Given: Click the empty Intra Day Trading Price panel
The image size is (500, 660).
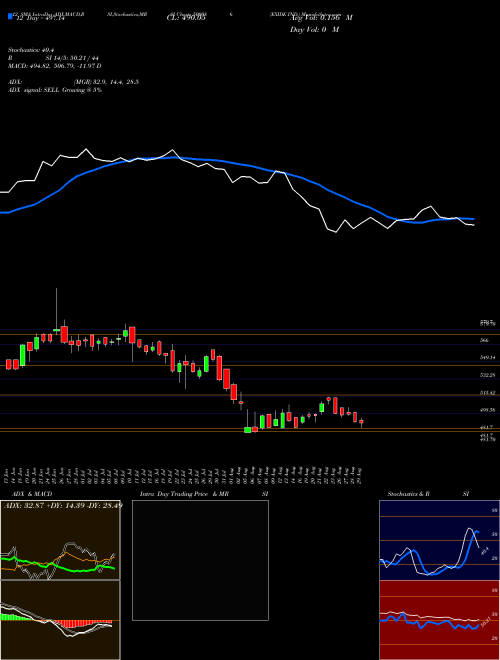Looking at the screenshot, I should pyautogui.click(x=200, y=560).
